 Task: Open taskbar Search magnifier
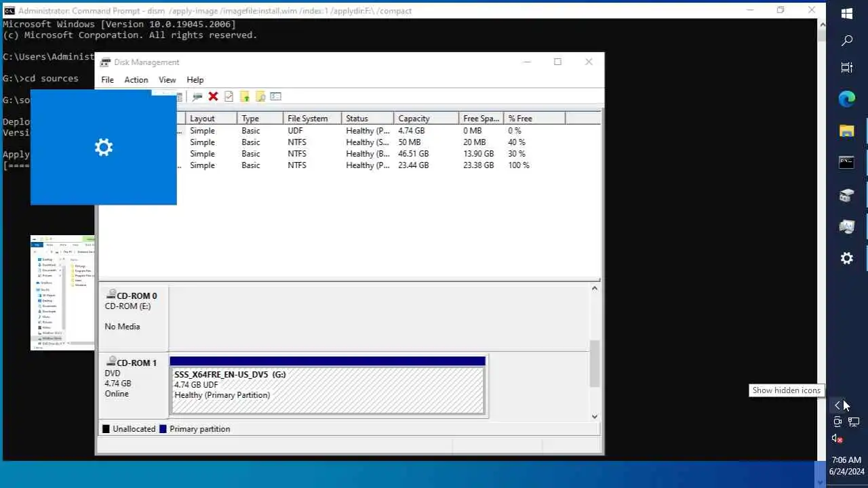click(x=847, y=41)
